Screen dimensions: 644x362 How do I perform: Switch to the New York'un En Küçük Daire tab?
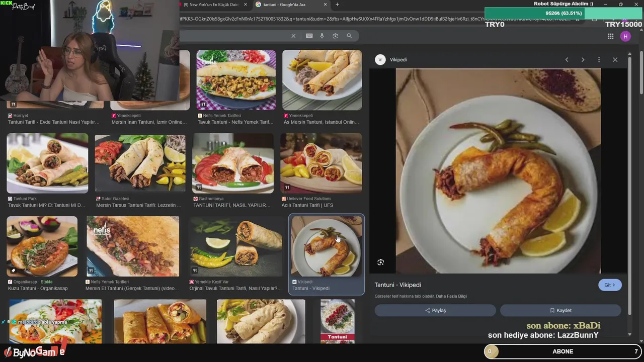(211, 5)
